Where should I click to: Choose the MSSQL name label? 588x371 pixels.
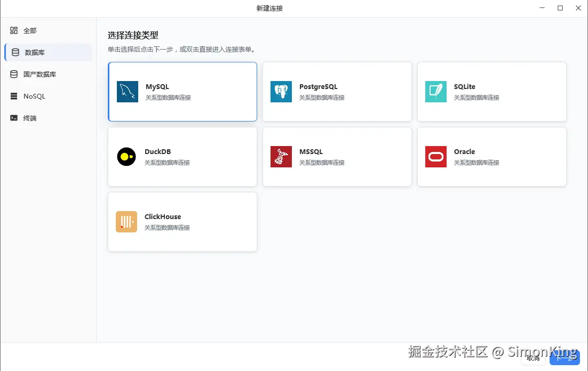pyautogui.click(x=311, y=152)
